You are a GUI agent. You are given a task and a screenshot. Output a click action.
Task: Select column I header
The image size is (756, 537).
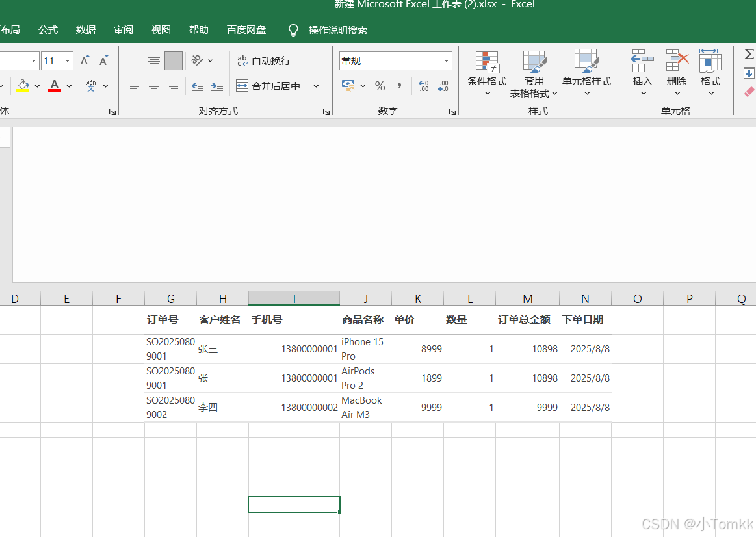point(294,298)
